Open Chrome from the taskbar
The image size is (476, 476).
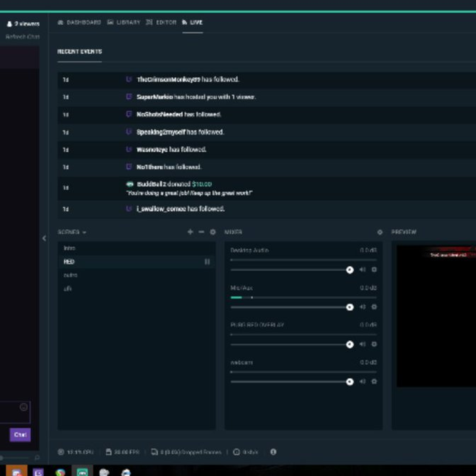coord(61,472)
